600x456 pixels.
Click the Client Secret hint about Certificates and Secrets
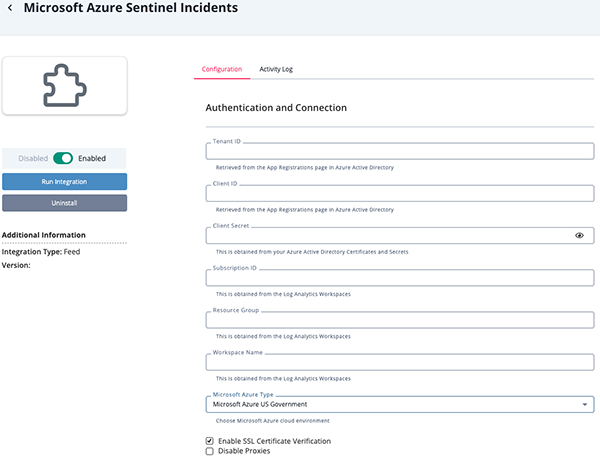coord(312,252)
